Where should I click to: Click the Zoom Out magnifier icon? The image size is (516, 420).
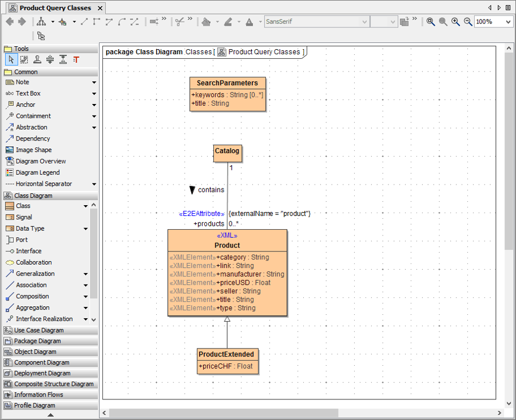468,22
